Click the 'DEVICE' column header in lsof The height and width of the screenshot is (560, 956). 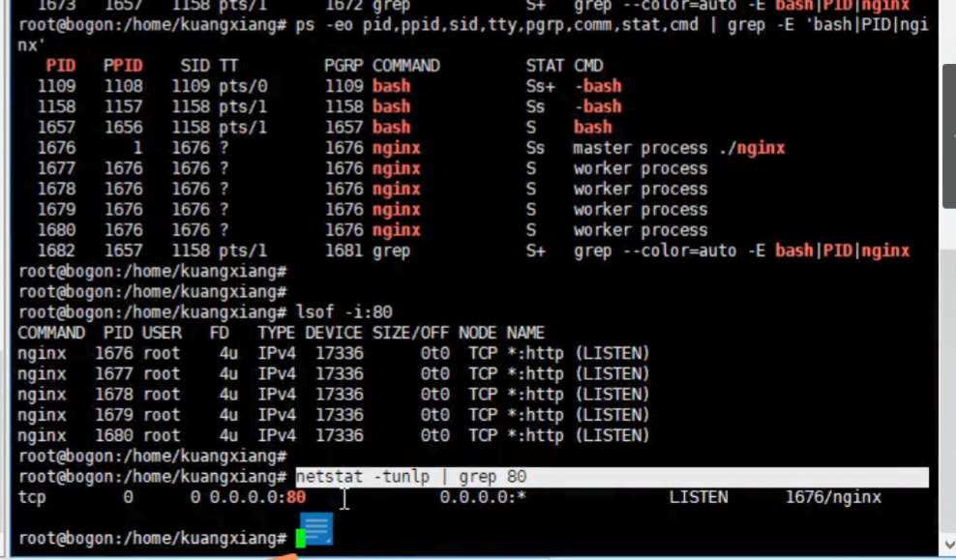click(334, 333)
